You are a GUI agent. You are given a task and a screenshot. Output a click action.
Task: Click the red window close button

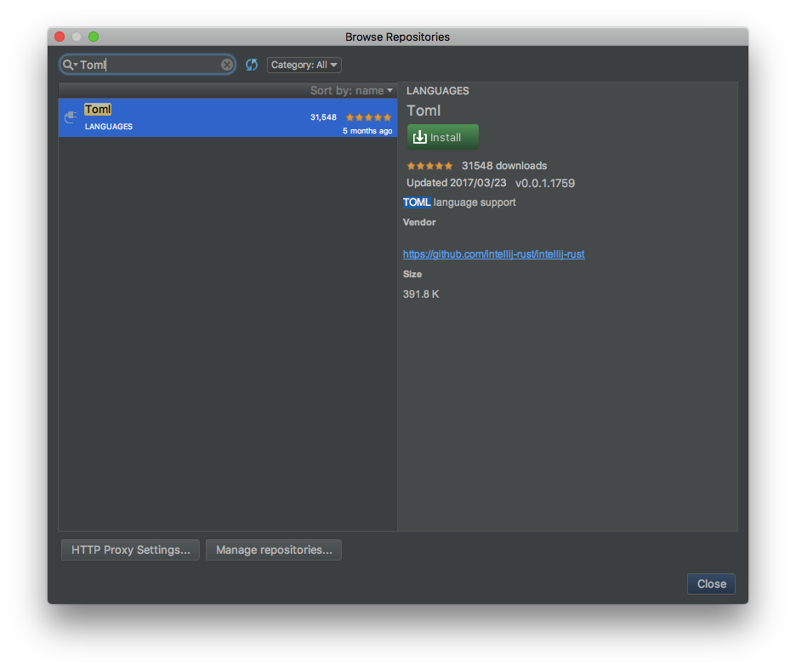[x=60, y=37]
